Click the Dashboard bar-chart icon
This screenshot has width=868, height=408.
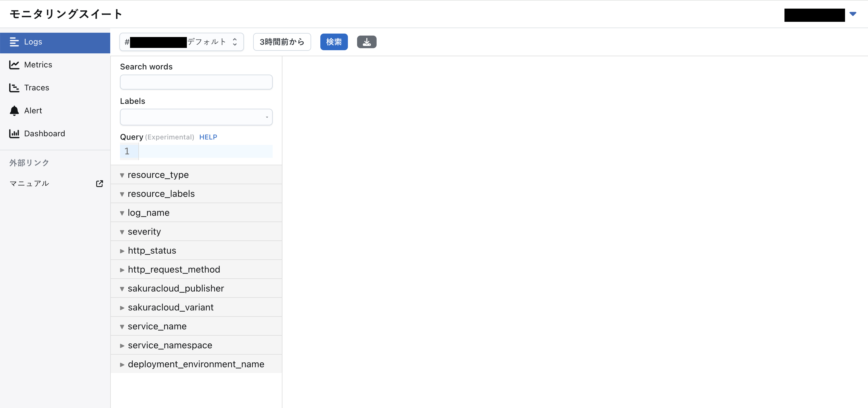(14, 133)
